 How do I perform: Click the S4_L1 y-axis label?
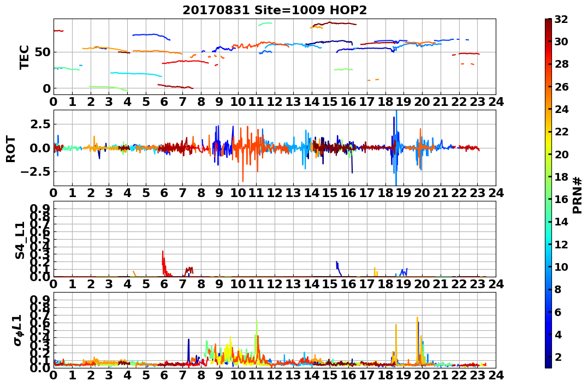[x=20, y=240]
